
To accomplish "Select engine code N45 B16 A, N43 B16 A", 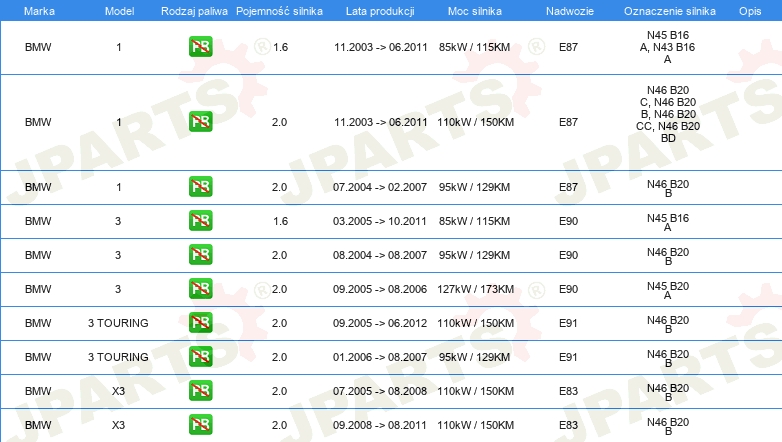I will click(x=668, y=47).
